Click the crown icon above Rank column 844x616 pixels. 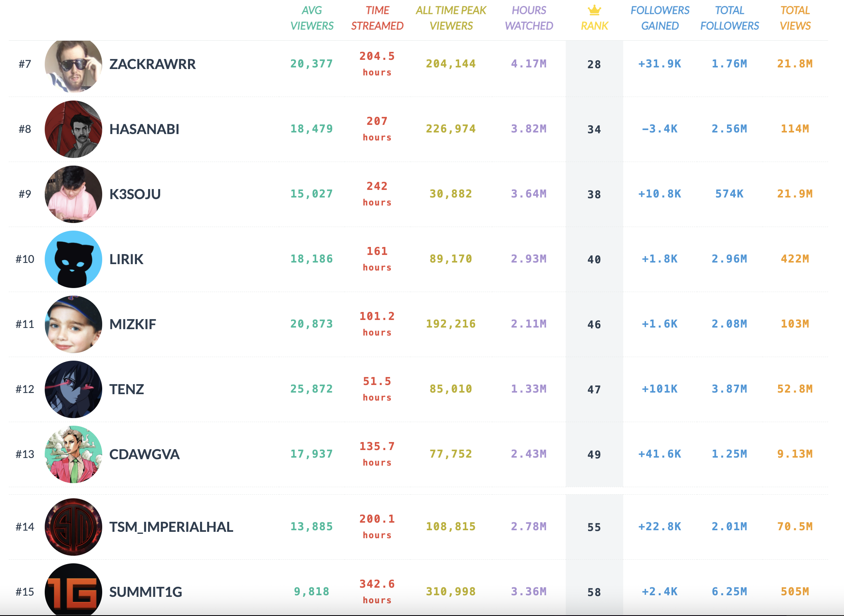tap(594, 10)
